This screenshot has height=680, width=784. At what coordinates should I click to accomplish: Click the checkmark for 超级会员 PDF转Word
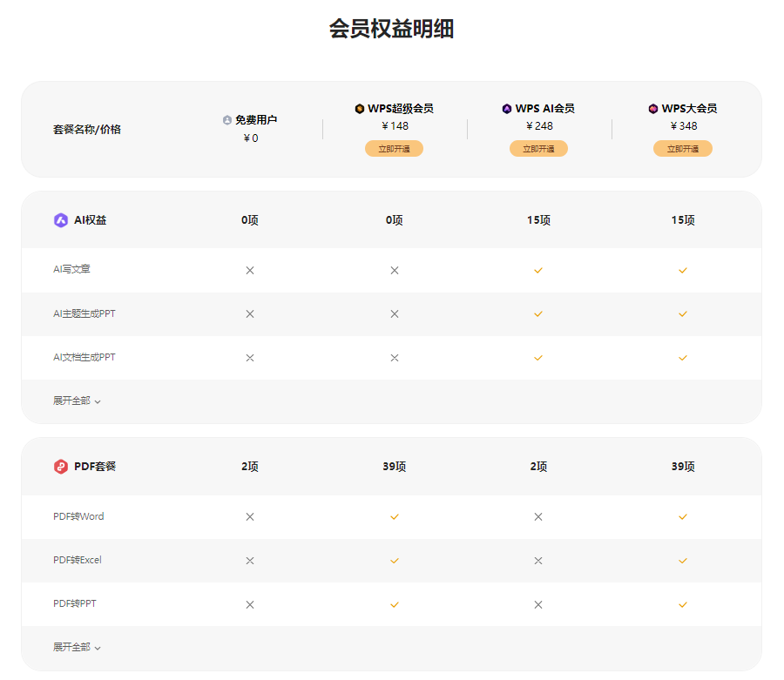(x=395, y=516)
